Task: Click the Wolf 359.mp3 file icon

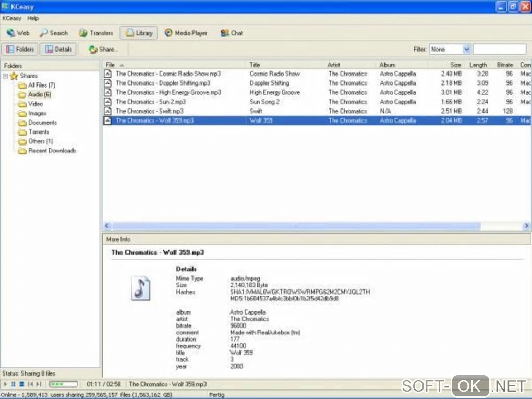Action: pos(107,120)
